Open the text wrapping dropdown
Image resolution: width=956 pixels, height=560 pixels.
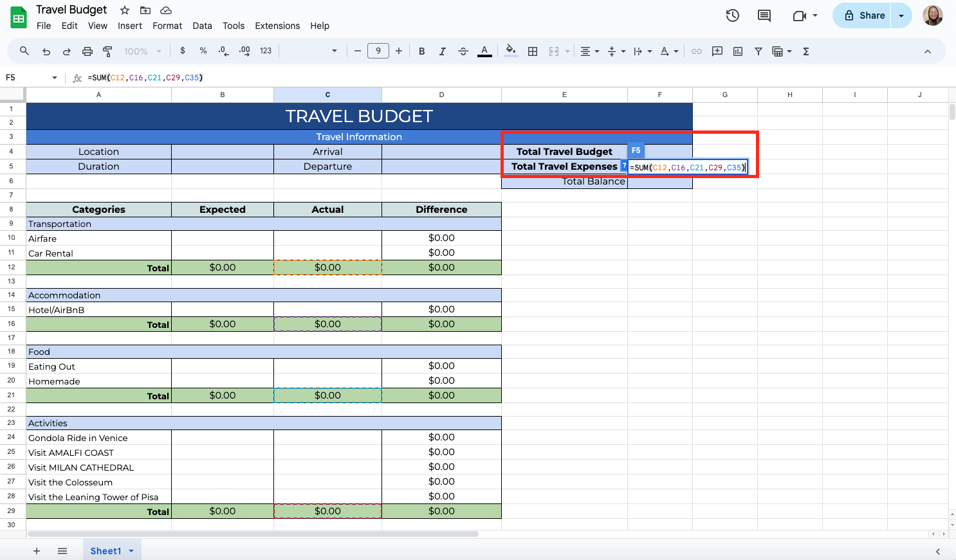pyautogui.click(x=648, y=51)
